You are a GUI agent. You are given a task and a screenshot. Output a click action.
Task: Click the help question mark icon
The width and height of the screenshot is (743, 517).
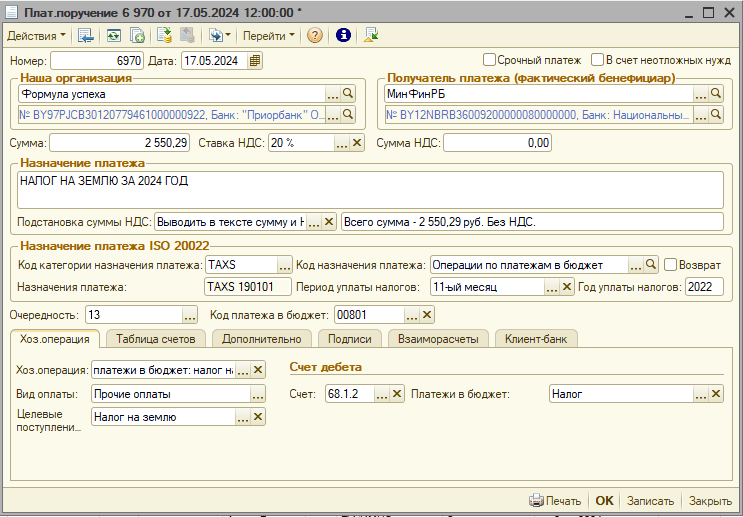tap(315, 35)
